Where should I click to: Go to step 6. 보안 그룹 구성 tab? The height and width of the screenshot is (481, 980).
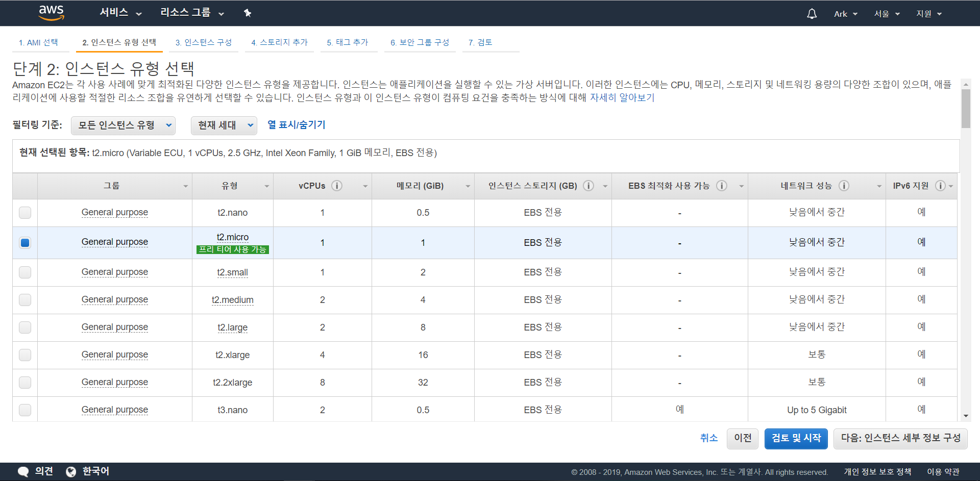pyautogui.click(x=420, y=42)
